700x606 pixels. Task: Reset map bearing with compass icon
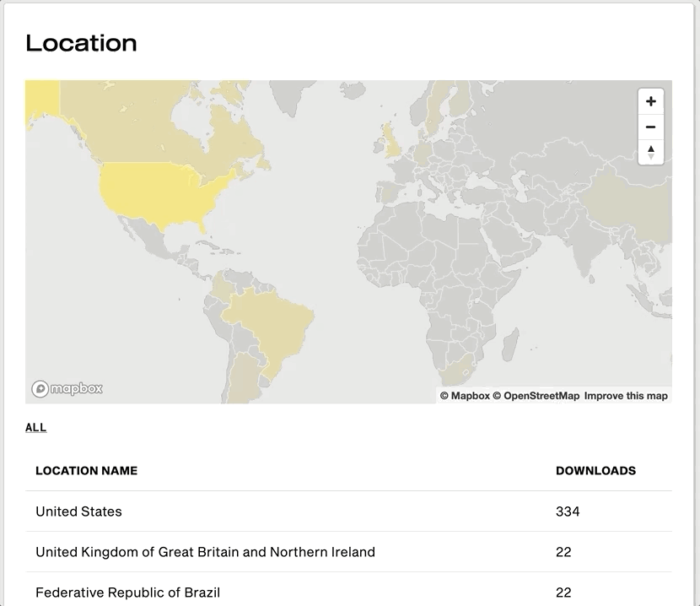pos(650,152)
